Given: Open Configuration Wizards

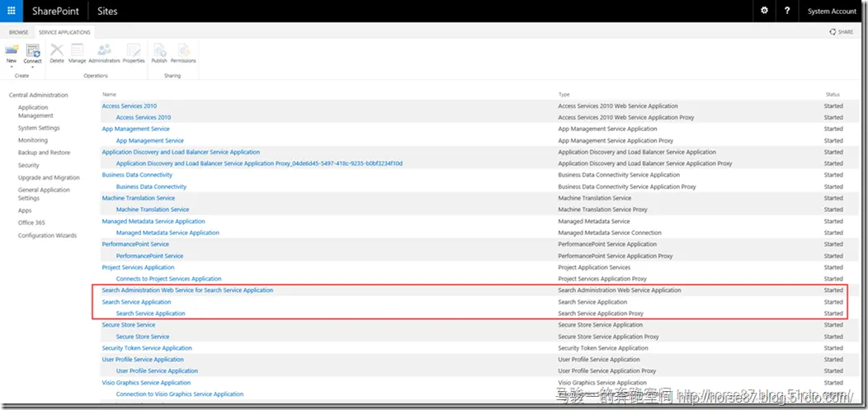Looking at the screenshot, I should click(48, 236).
